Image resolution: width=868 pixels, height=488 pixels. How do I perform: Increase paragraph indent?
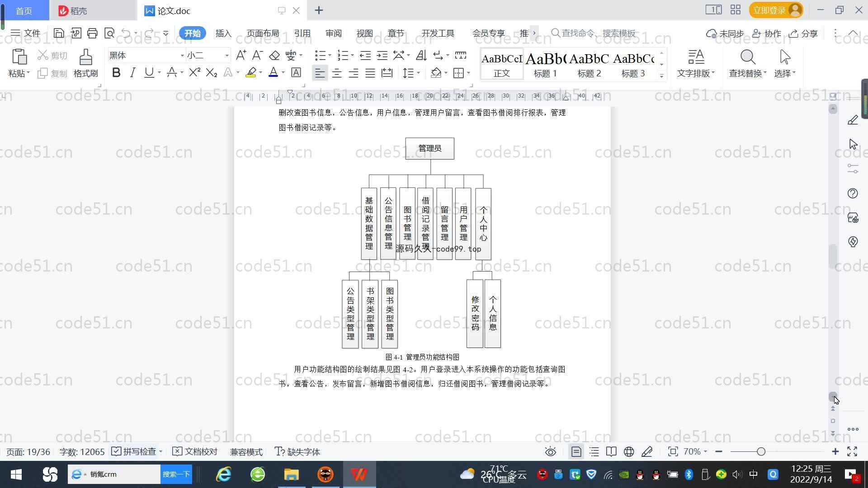pyautogui.click(x=382, y=55)
